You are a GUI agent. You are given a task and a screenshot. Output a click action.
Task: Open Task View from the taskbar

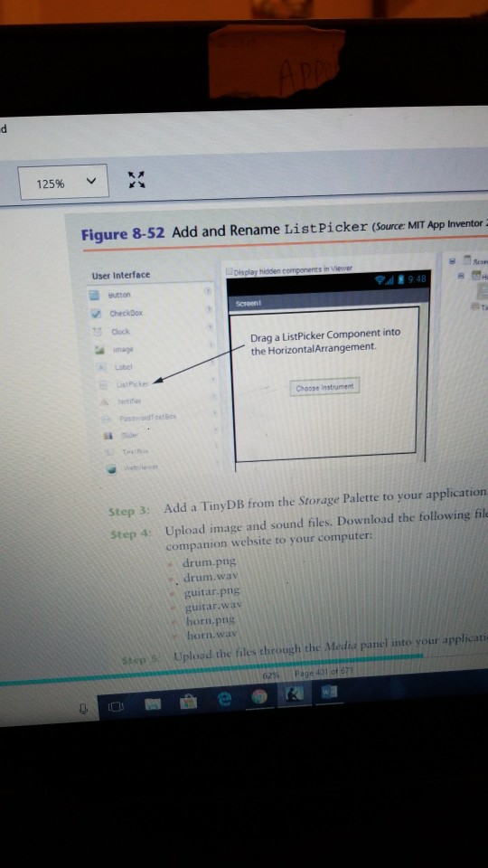click(x=116, y=706)
